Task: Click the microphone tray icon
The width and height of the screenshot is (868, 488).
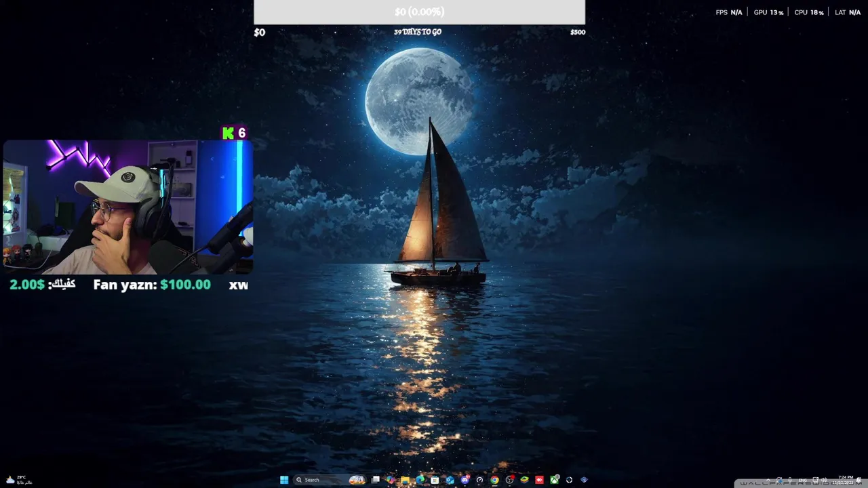Action: [x=790, y=480]
